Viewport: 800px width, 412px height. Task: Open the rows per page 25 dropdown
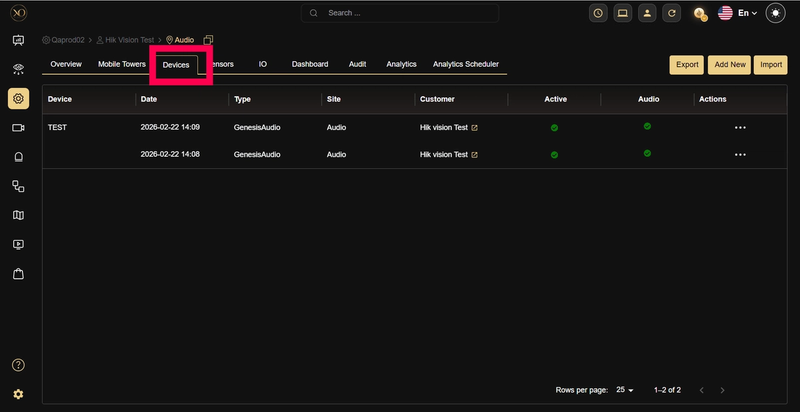tap(624, 390)
